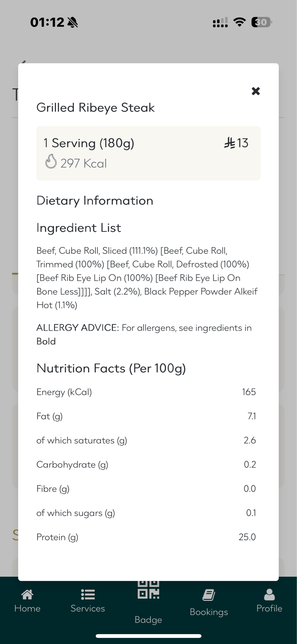
Task: Tap the home indicator bar
Action: click(x=148, y=636)
